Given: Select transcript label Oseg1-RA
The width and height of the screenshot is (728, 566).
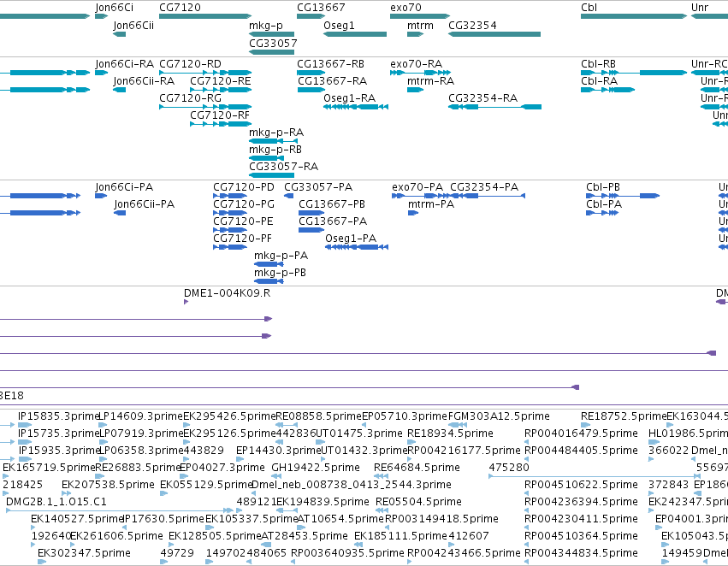Looking at the screenshot, I should (x=350, y=97).
